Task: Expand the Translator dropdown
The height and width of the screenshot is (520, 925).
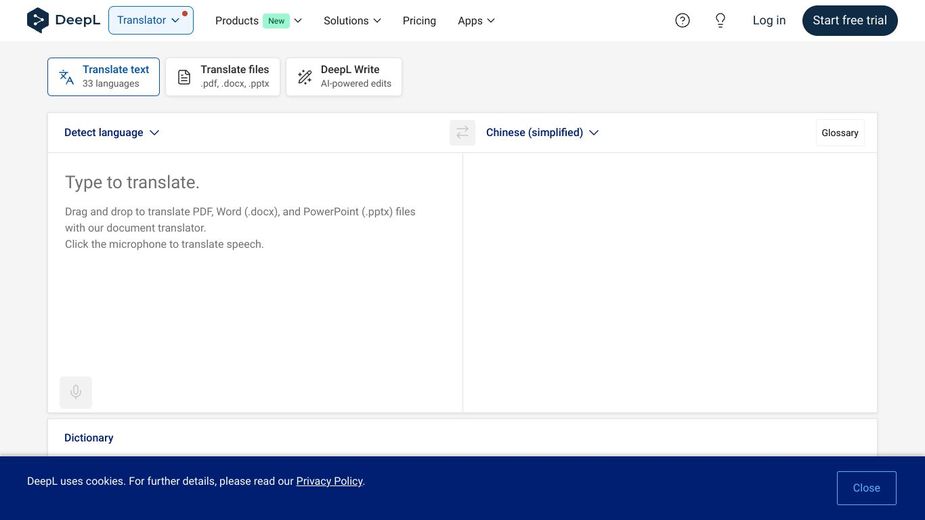Action: pyautogui.click(x=150, y=20)
